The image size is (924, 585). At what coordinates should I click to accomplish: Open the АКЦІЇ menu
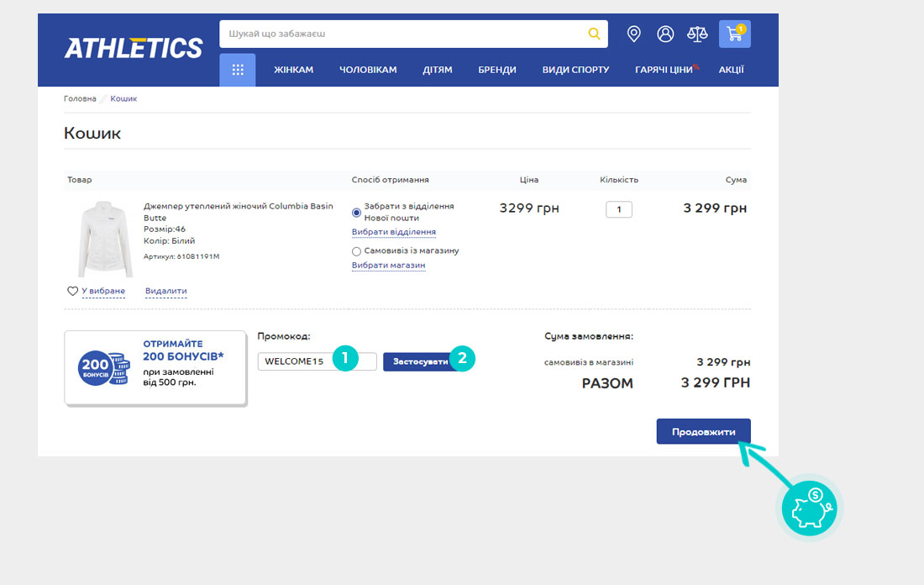(x=732, y=70)
